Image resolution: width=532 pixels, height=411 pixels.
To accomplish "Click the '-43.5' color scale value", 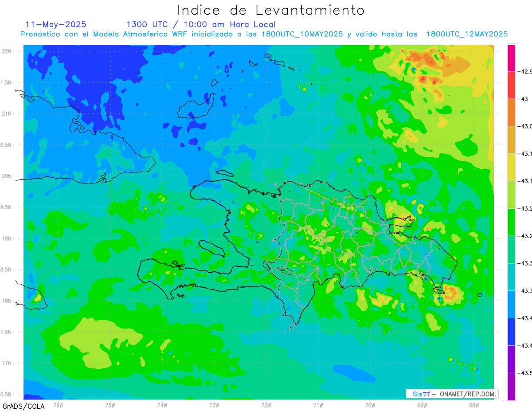I will point(526,373).
